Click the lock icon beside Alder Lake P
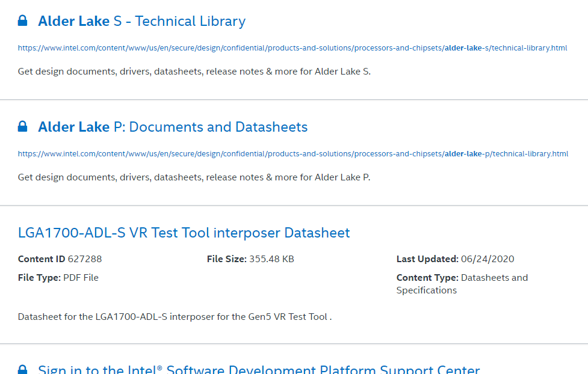 [x=22, y=126]
